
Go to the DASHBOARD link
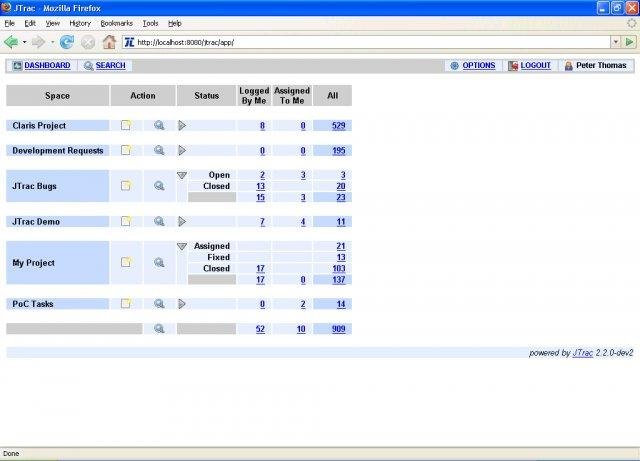click(x=47, y=65)
